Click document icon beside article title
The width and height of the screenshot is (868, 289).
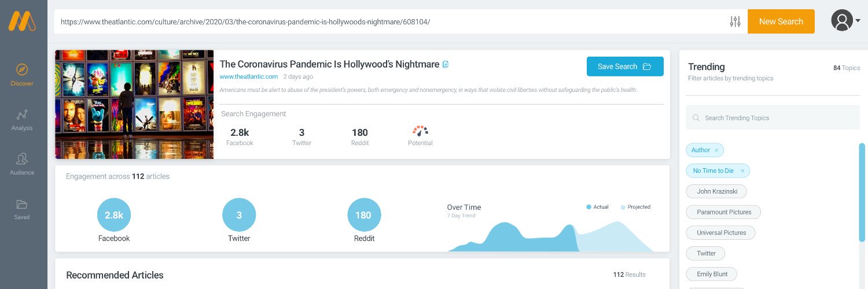pyautogui.click(x=446, y=65)
